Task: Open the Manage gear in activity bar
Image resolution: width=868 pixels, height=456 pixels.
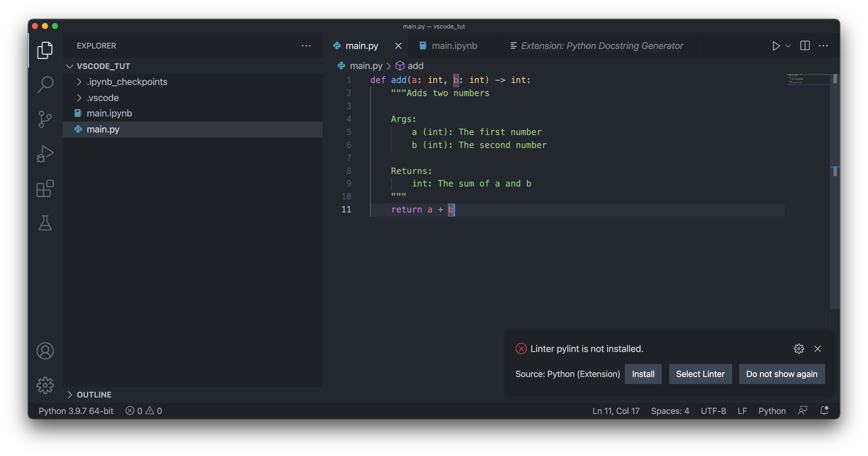Action: 45,385
